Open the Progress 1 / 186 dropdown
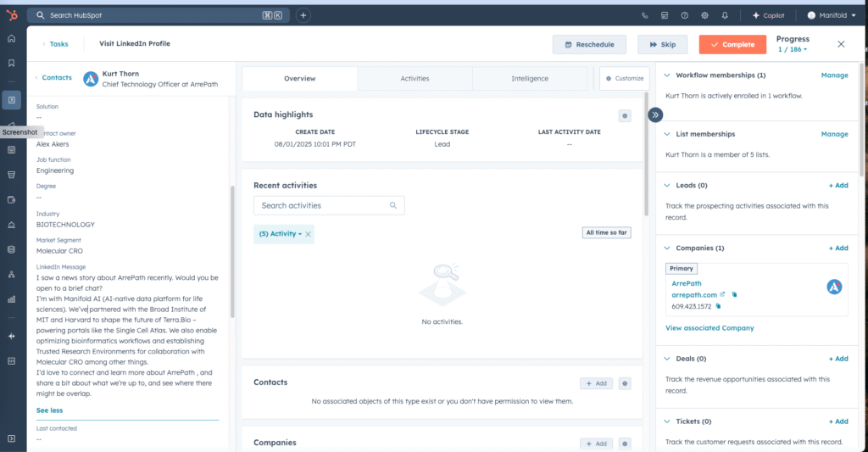This screenshot has height=452, width=868. 793,49
